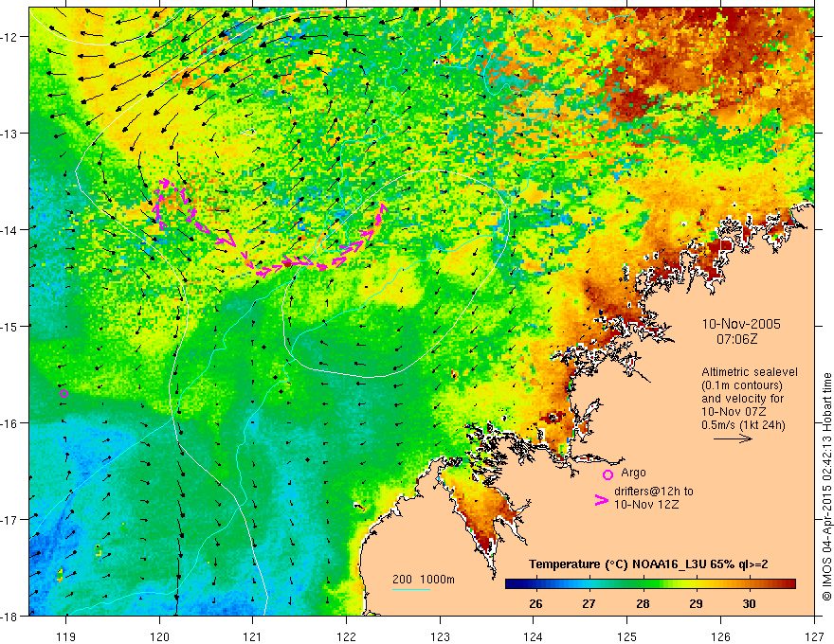834x644 pixels.
Task: Click the '124' longitude axis label
Action: 533,636
